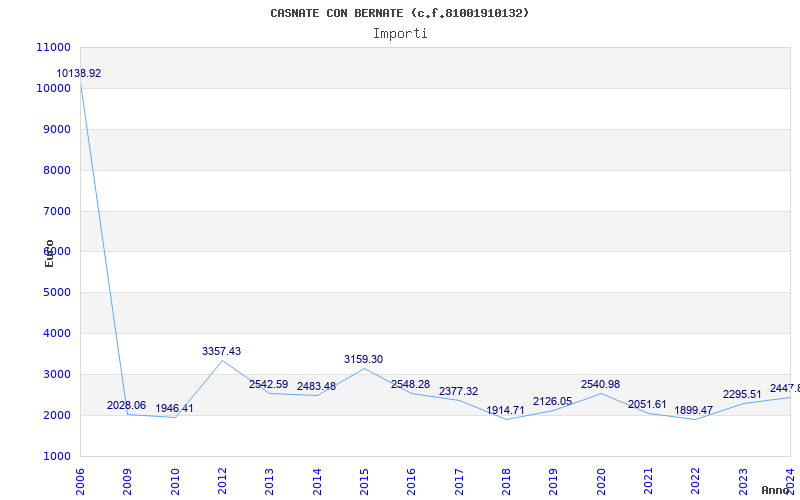Click the Importi subtitle
The height and width of the screenshot is (500, 800).
(400, 34)
